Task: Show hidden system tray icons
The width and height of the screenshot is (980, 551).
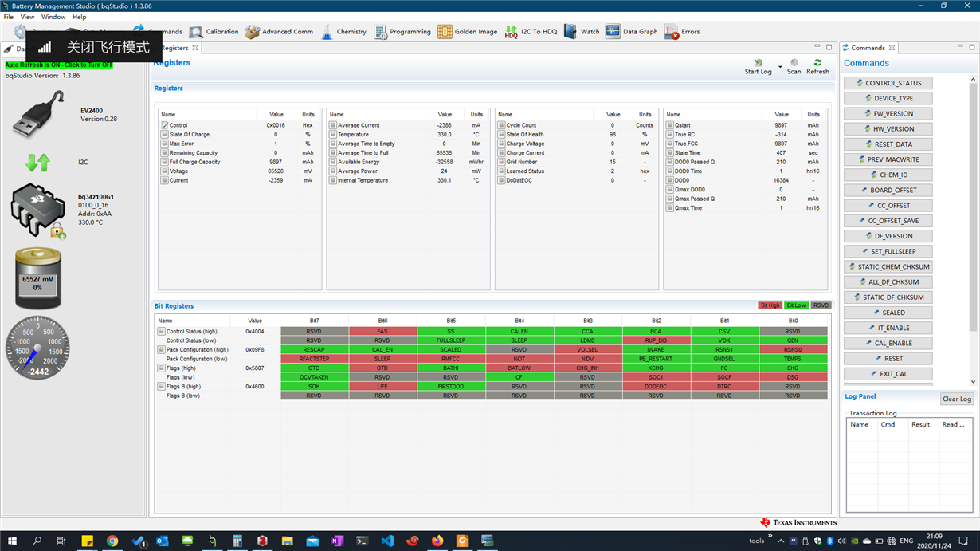Action: [782, 541]
